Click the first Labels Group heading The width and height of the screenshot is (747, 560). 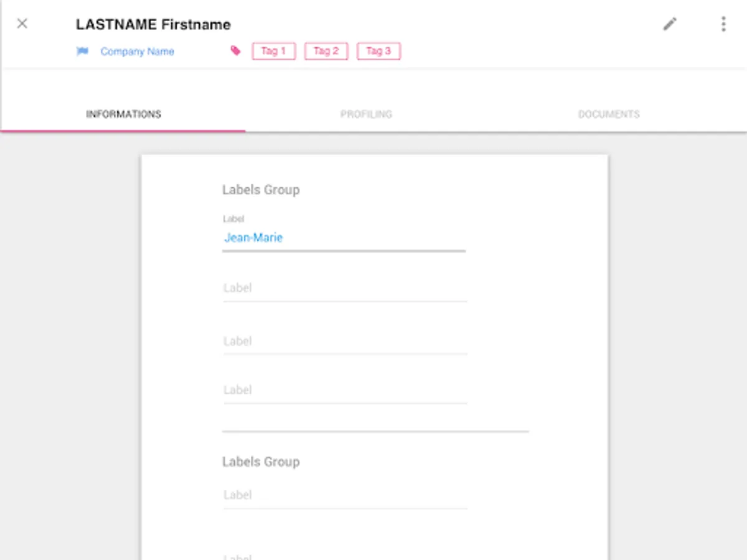261,190
